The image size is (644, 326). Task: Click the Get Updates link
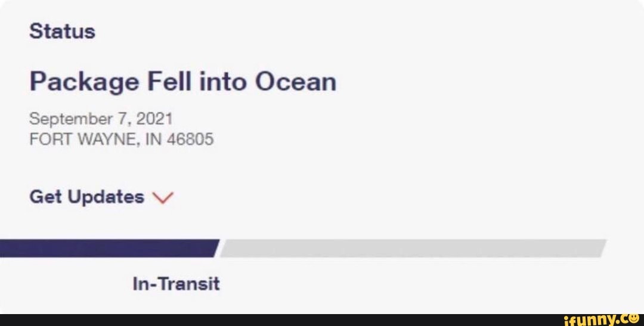click(x=86, y=197)
